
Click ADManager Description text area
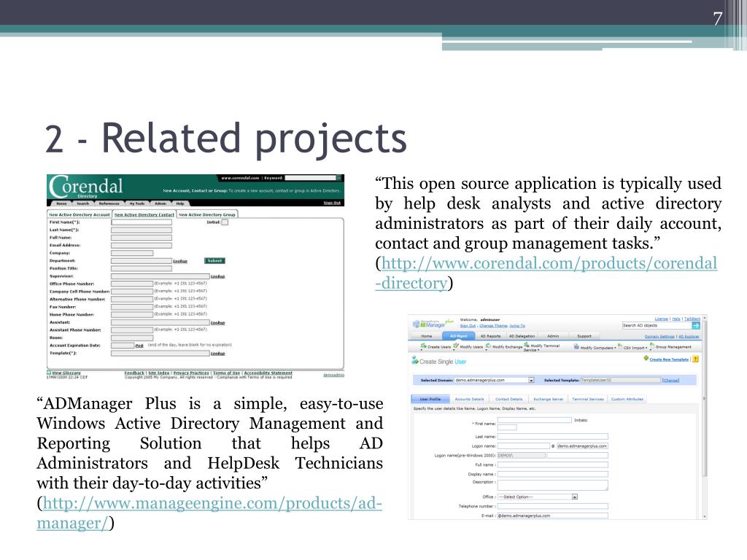(x=553, y=485)
